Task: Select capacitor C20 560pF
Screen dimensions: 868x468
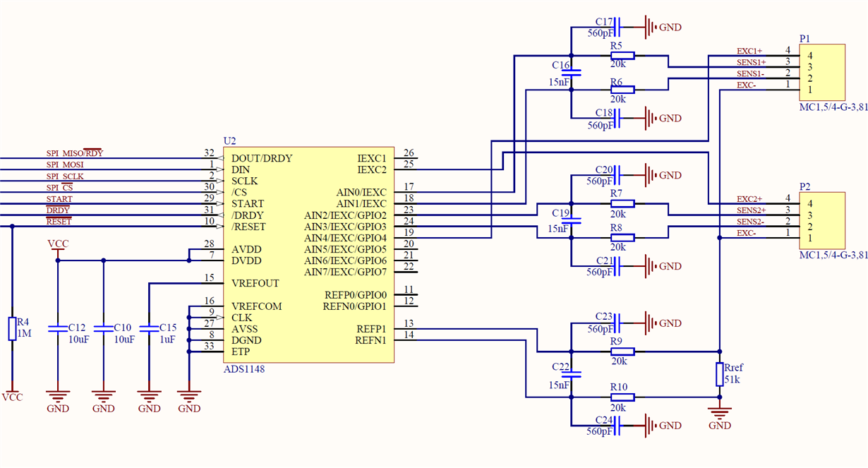Action: tap(617, 175)
